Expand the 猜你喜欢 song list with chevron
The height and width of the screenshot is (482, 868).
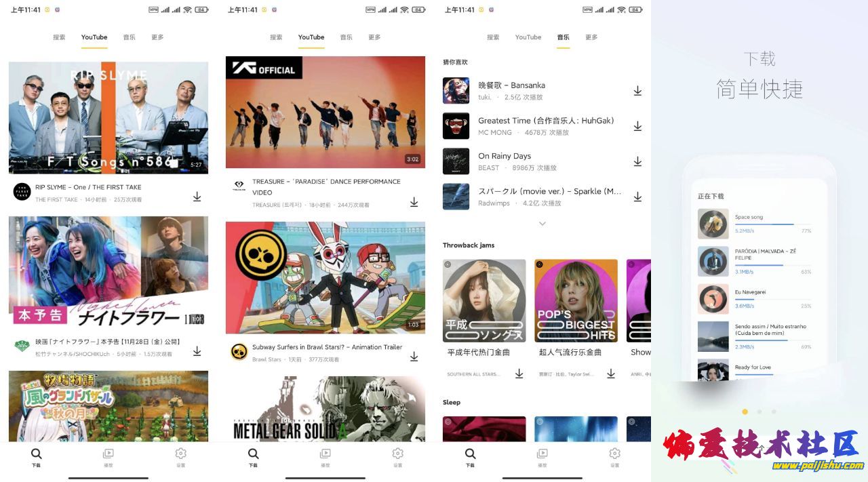click(542, 224)
